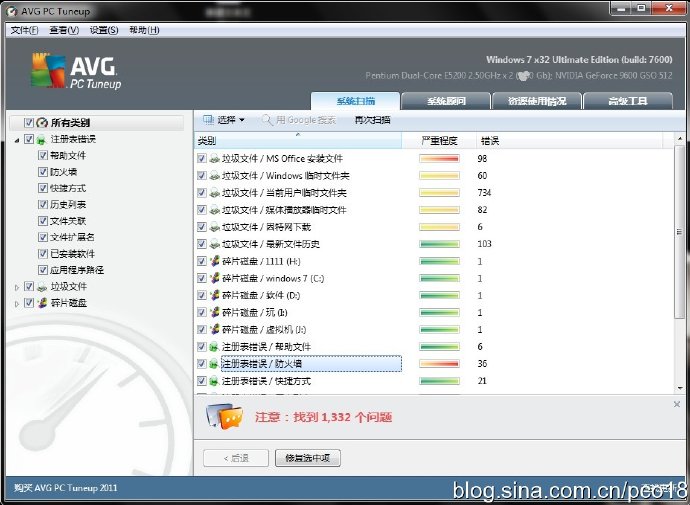Click 再次扫描 in the toolbar
This screenshot has height=505, width=690.
point(372,120)
